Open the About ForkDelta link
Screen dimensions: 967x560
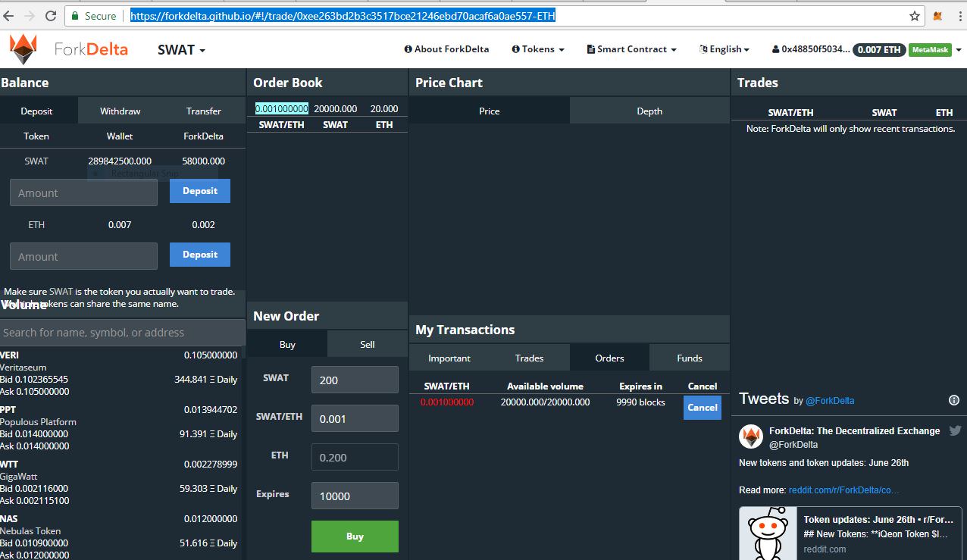click(446, 49)
